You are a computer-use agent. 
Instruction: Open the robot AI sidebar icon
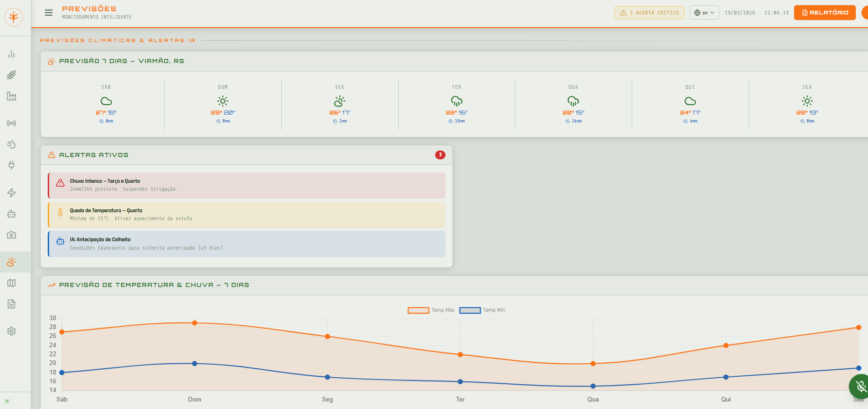(x=12, y=214)
